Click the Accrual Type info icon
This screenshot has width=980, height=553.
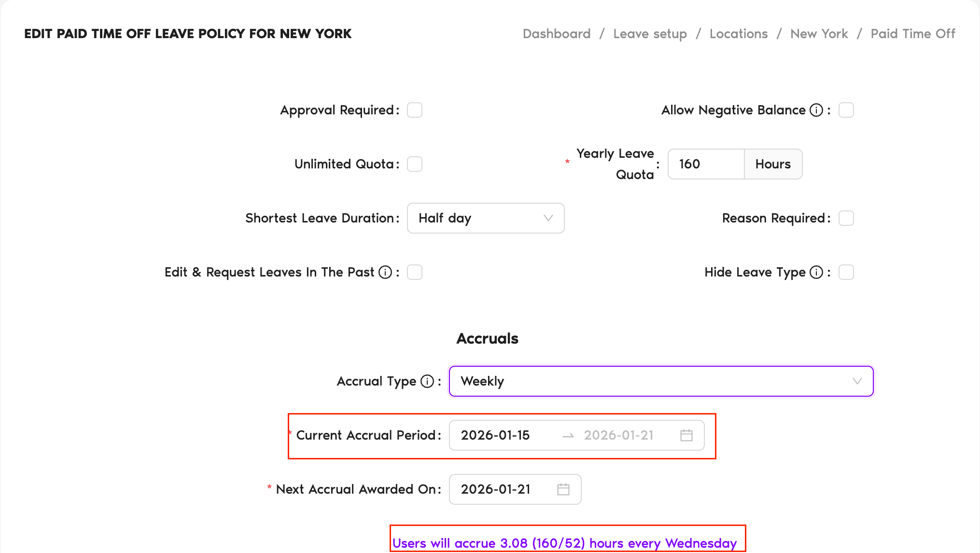pyautogui.click(x=427, y=381)
